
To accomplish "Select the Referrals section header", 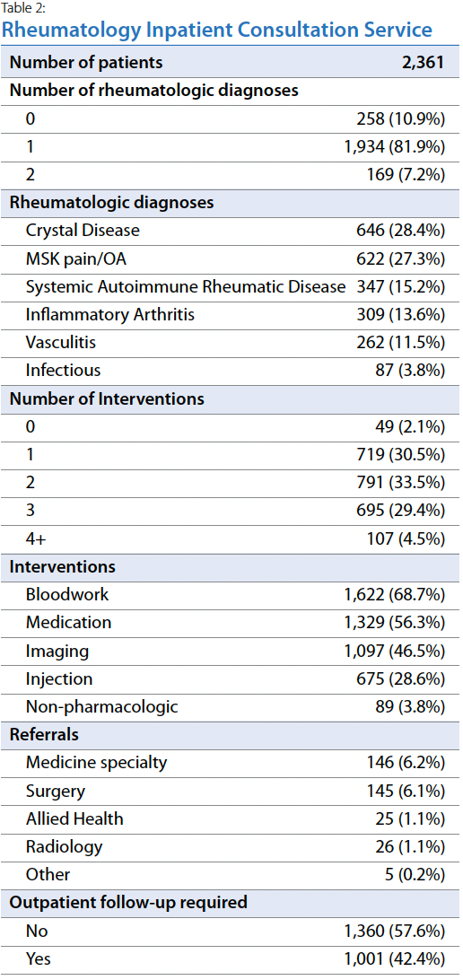I will pyautogui.click(x=231, y=735).
